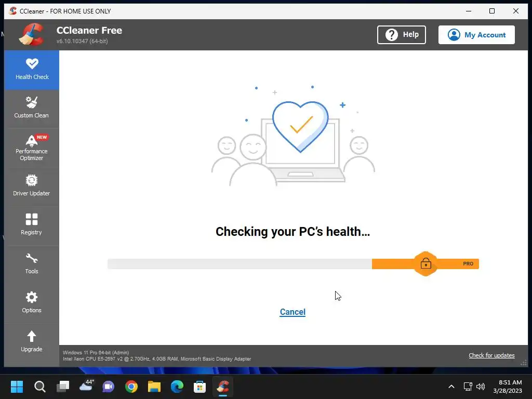Screen dimensions: 532x399
Task: Open the clock showing 8:51 AM
Action: pyautogui.click(x=508, y=387)
